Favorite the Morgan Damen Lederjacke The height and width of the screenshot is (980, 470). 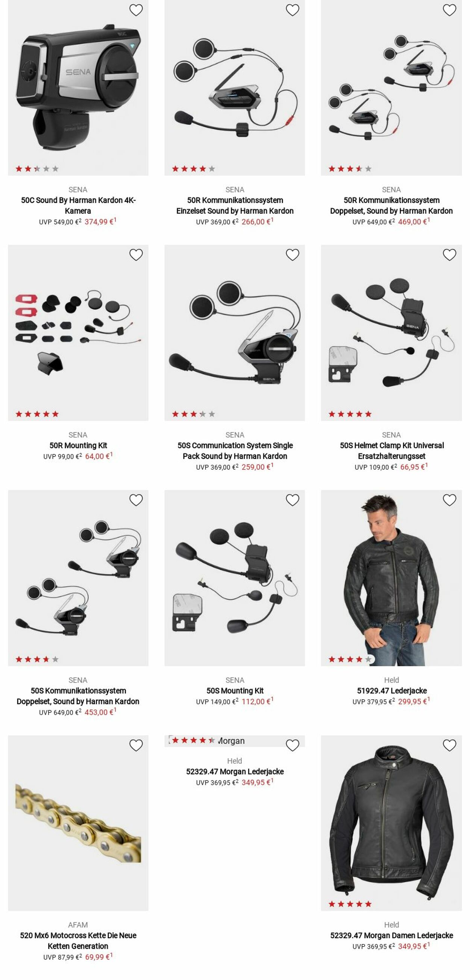click(449, 746)
